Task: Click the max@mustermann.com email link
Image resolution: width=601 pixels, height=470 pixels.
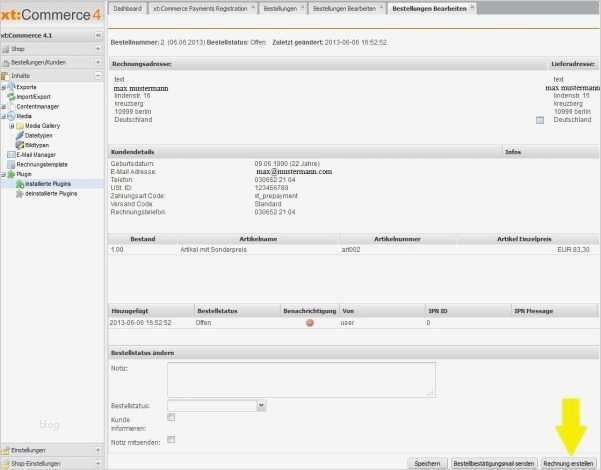Action: click(x=294, y=172)
